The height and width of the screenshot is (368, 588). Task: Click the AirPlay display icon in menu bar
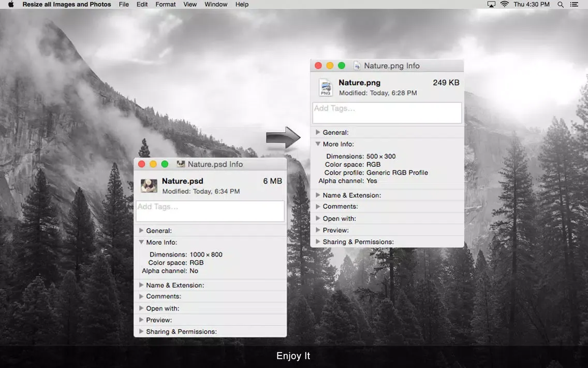(x=491, y=5)
